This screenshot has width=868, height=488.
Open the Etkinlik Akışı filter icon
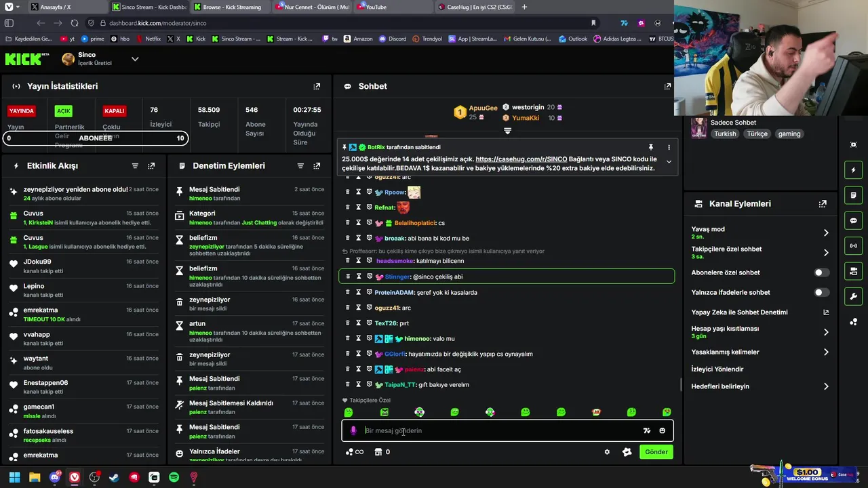pos(135,165)
